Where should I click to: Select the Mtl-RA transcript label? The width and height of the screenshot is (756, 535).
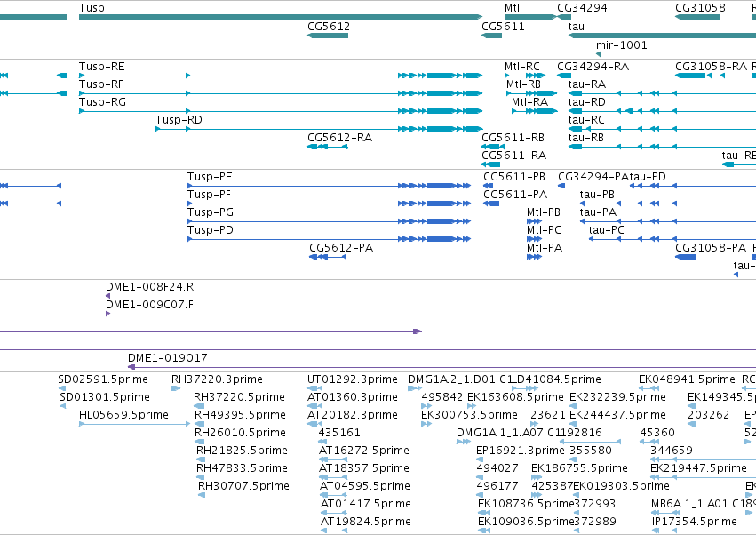coord(529,102)
